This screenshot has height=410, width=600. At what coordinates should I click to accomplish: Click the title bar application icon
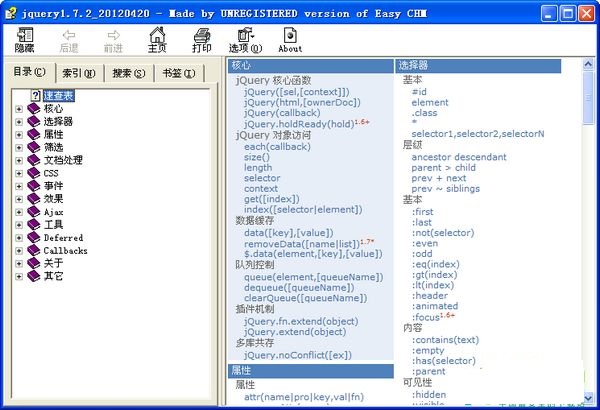tap(11, 13)
